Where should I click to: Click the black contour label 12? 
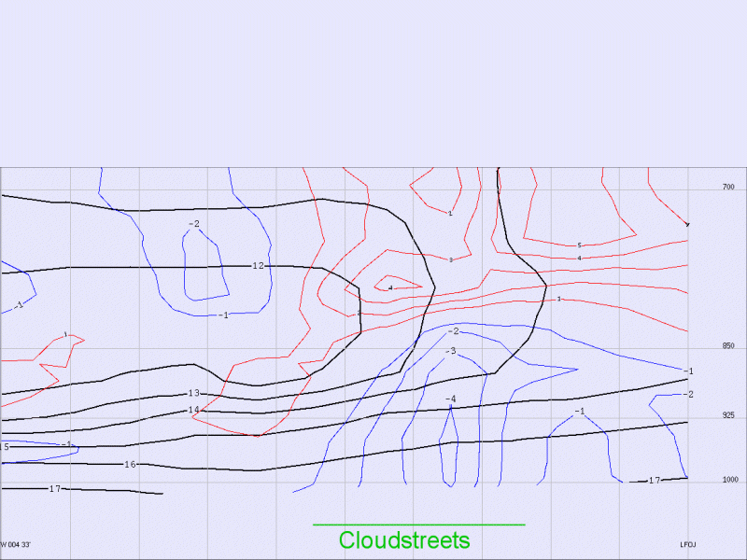pos(259,266)
